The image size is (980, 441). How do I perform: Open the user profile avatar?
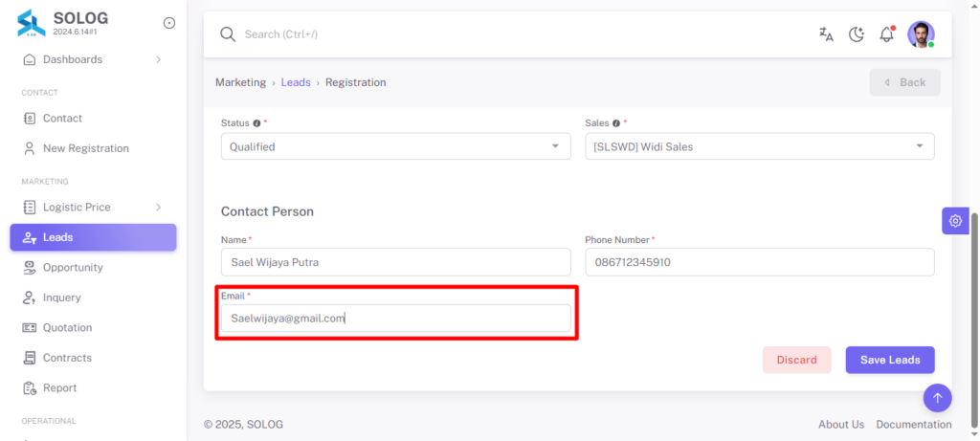[x=921, y=34]
